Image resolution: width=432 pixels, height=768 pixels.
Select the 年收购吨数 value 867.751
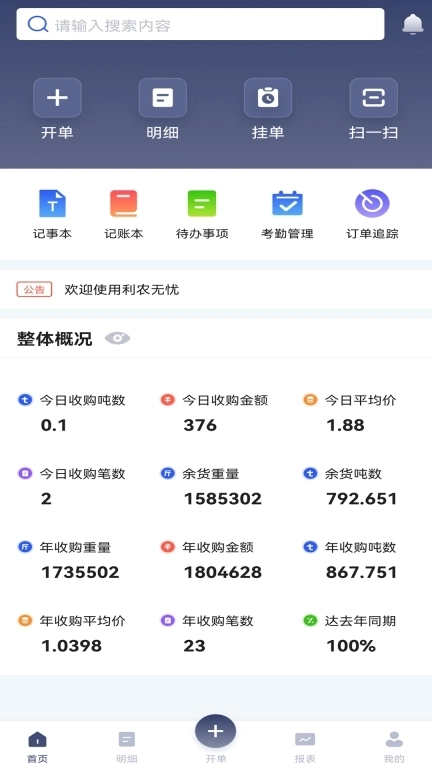361,572
